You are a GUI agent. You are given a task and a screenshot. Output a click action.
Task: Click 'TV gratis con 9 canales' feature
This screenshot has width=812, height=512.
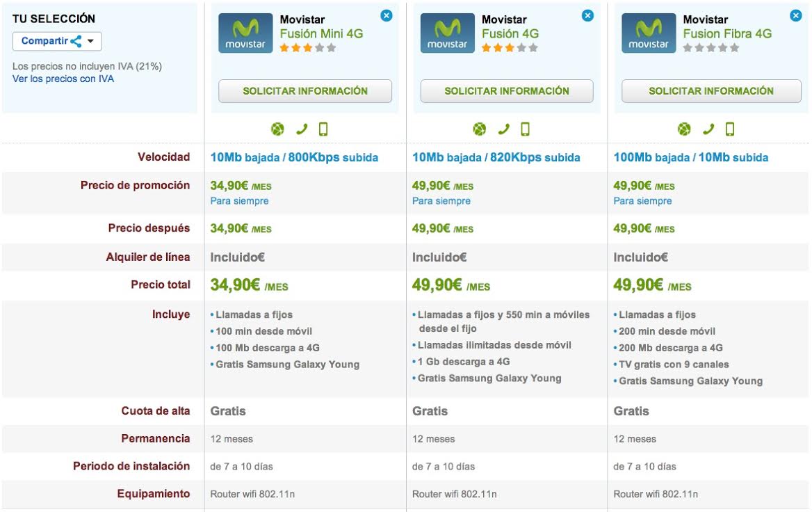[x=674, y=365]
